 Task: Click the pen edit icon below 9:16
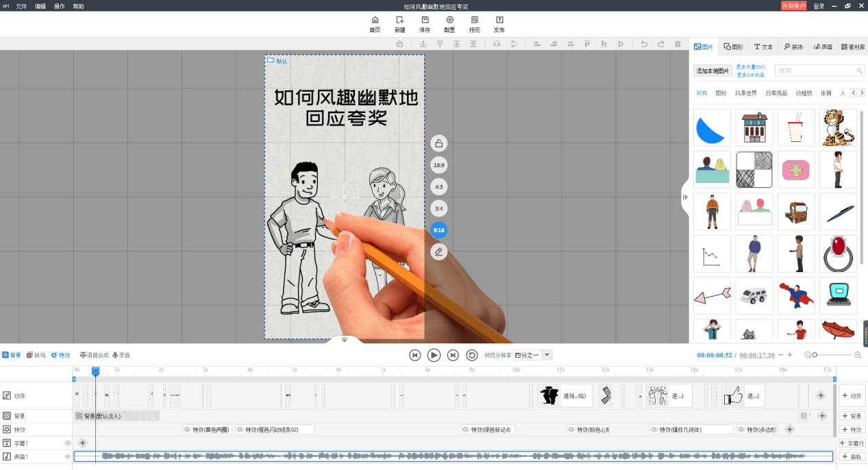click(x=439, y=251)
